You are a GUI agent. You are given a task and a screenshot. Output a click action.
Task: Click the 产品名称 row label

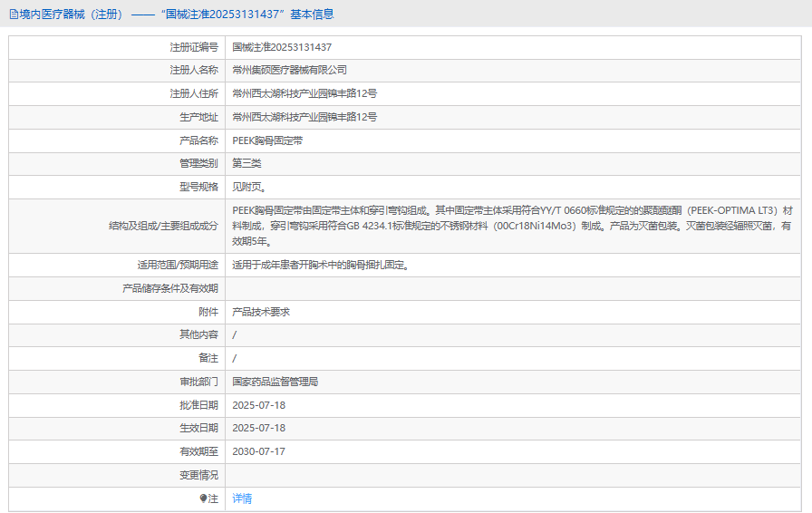[198, 140]
